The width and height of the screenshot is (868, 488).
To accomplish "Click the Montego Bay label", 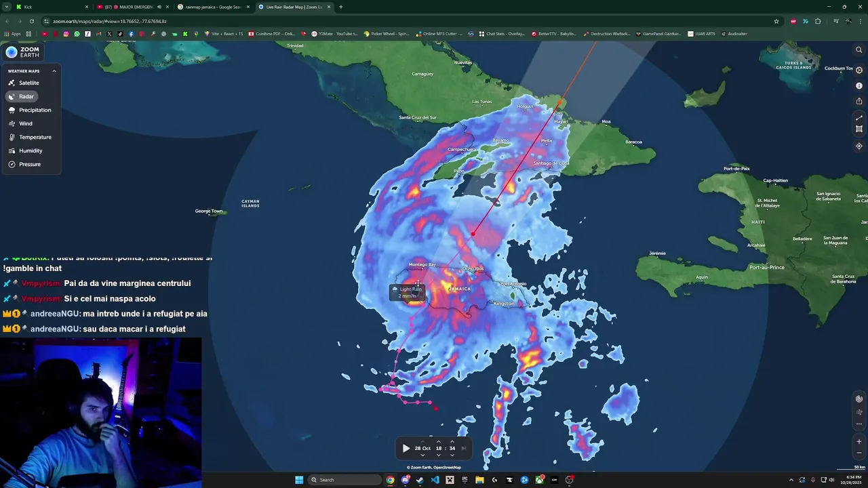I will (x=422, y=264).
